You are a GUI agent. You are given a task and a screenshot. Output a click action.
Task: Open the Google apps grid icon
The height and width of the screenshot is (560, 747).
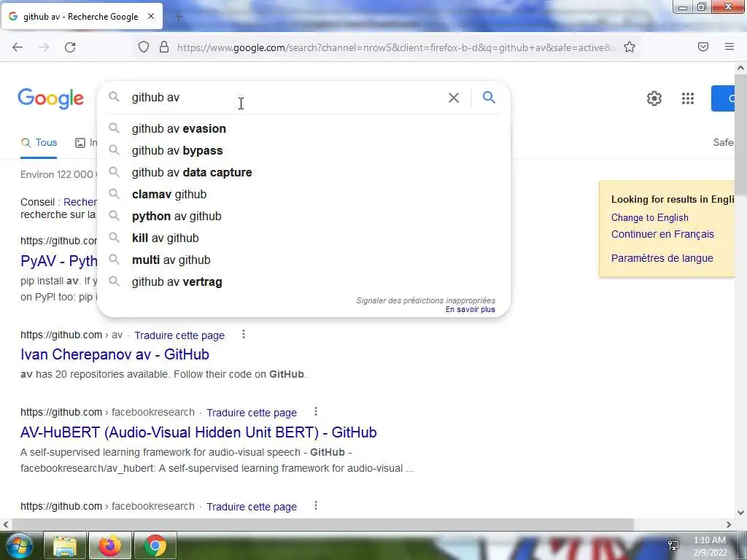pyautogui.click(x=687, y=98)
